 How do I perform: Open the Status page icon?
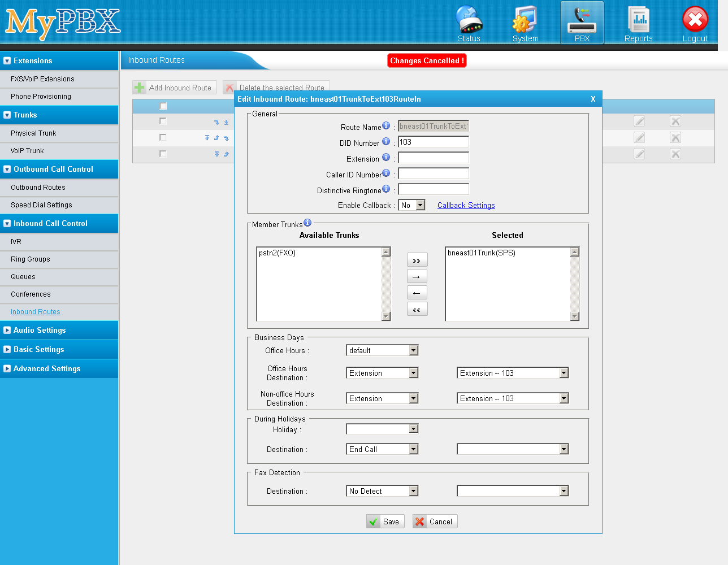tap(469, 23)
